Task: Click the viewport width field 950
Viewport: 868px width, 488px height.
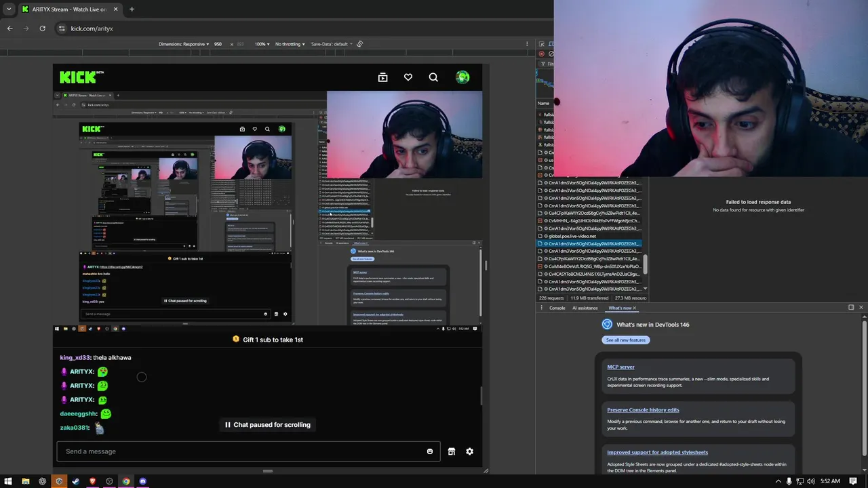Action: [218, 44]
